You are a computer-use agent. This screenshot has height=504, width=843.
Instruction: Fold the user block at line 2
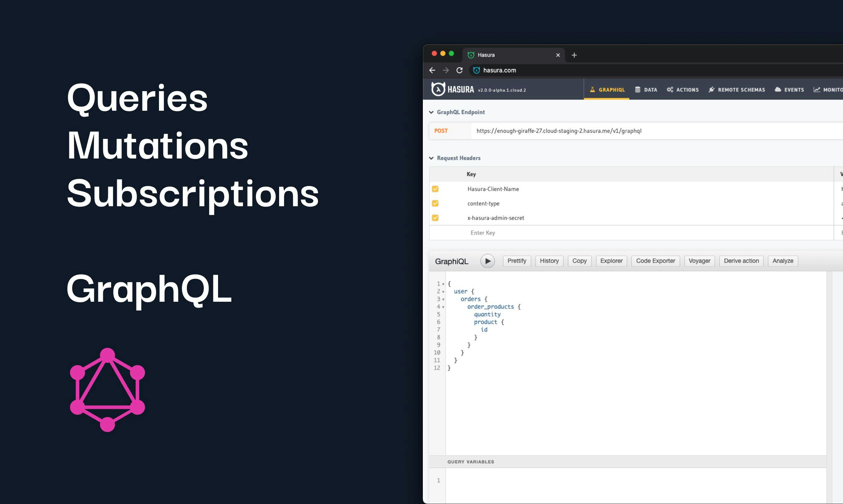[x=443, y=292]
